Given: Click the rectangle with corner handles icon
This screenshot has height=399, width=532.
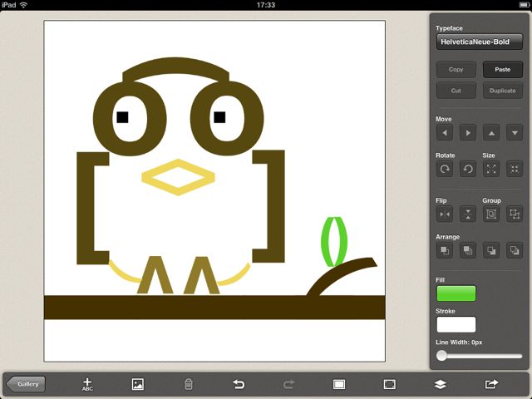Looking at the screenshot, I should coord(390,384).
